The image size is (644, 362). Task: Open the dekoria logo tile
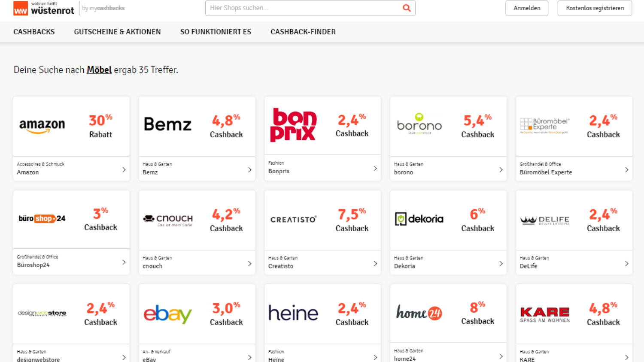[x=419, y=219]
